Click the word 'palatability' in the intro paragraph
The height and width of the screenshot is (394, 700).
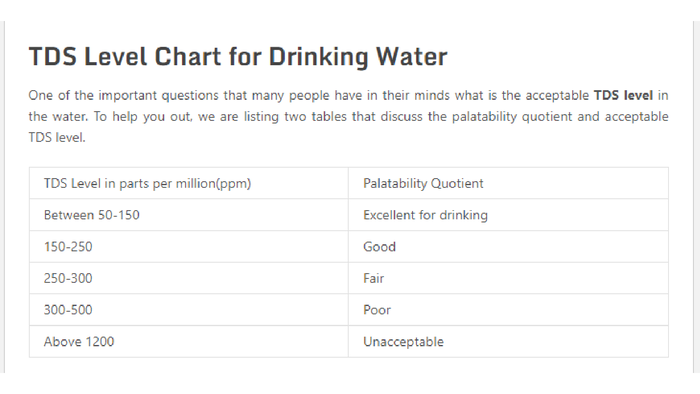tap(484, 117)
